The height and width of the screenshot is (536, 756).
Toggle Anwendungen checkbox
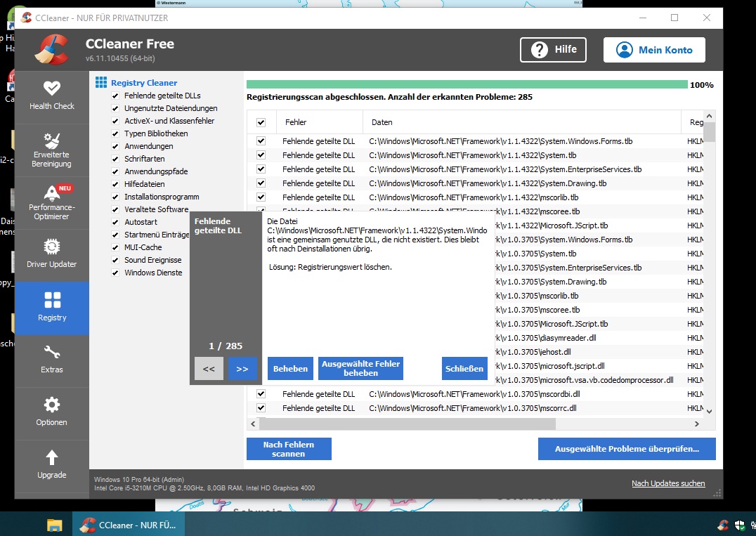click(x=115, y=146)
